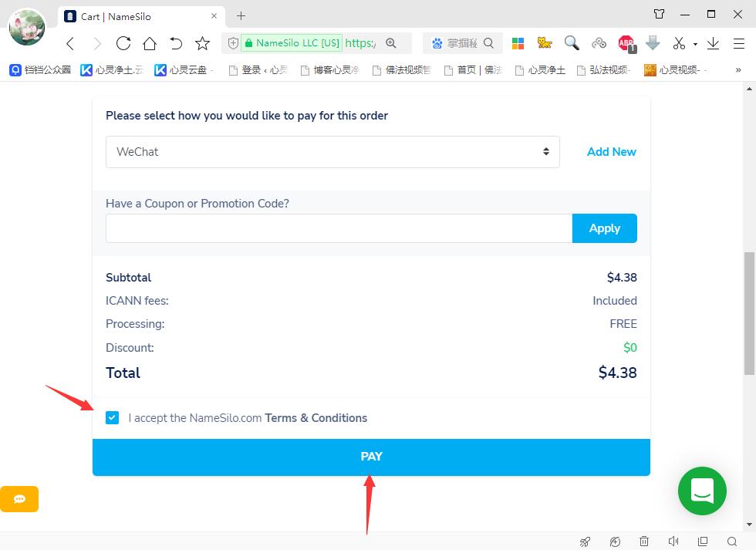
Task: Click the trash icon in the status bar
Action: (644, 542)
